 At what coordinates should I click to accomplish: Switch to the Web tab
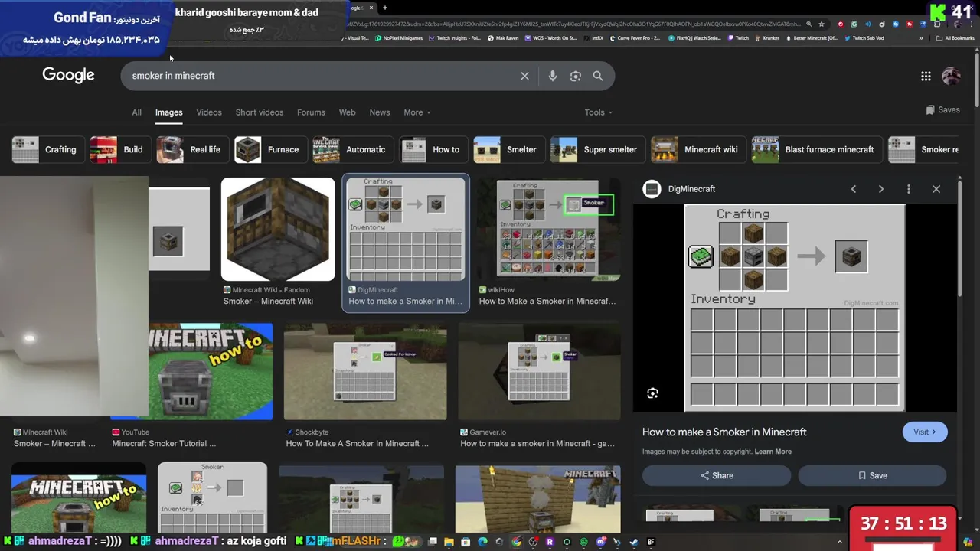[347, 112]
